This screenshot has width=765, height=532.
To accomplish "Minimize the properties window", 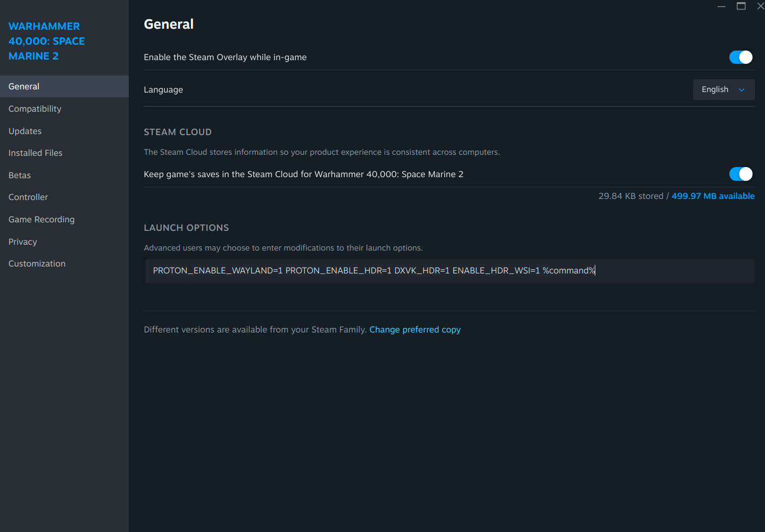I will (721, 6).
